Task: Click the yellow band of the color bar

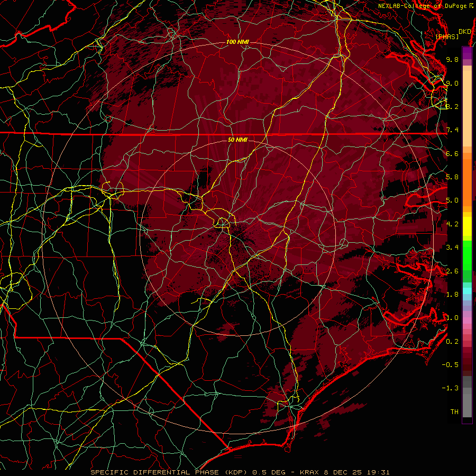Action: point(467,226)
